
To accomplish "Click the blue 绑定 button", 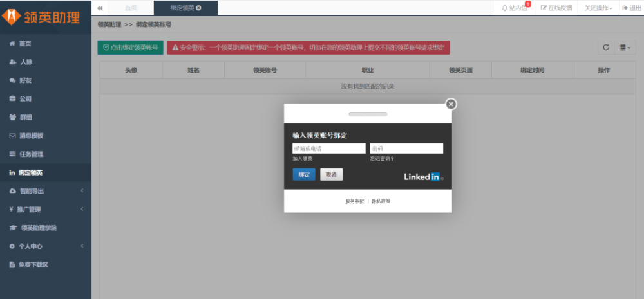I will 304,174.
